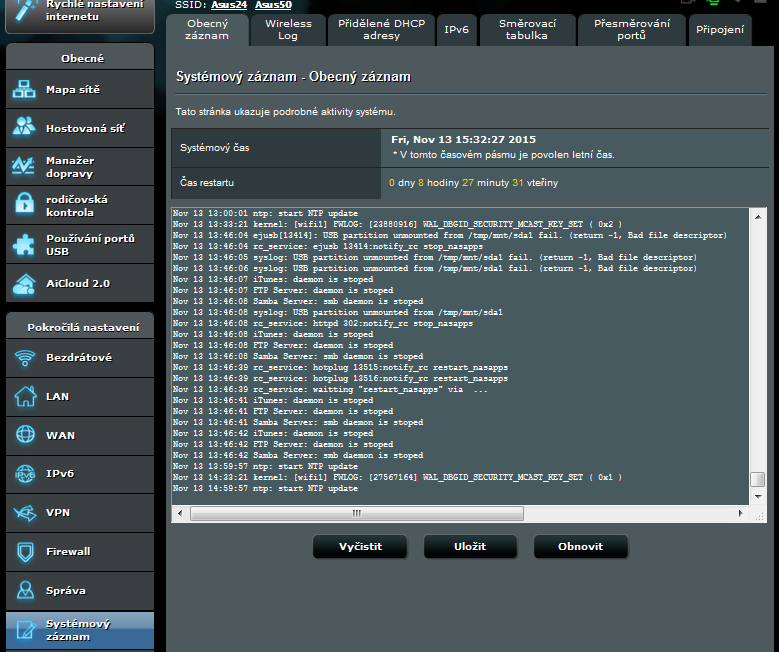Image resolution: width=779 pixels, height=652 pixels.
Task: Open Používání portů USB puzzle icon
Action: pos(25,244)
